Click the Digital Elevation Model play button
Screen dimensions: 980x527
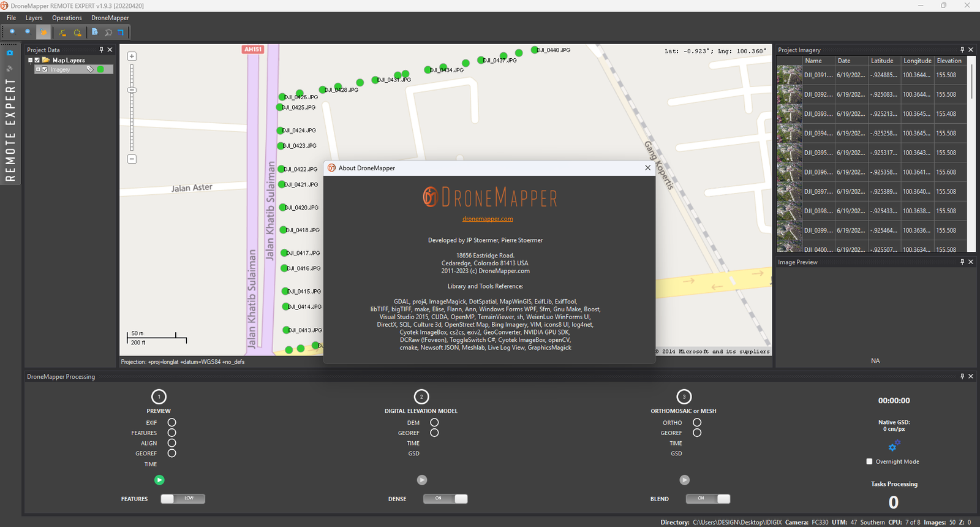click(x=422, y=480)
